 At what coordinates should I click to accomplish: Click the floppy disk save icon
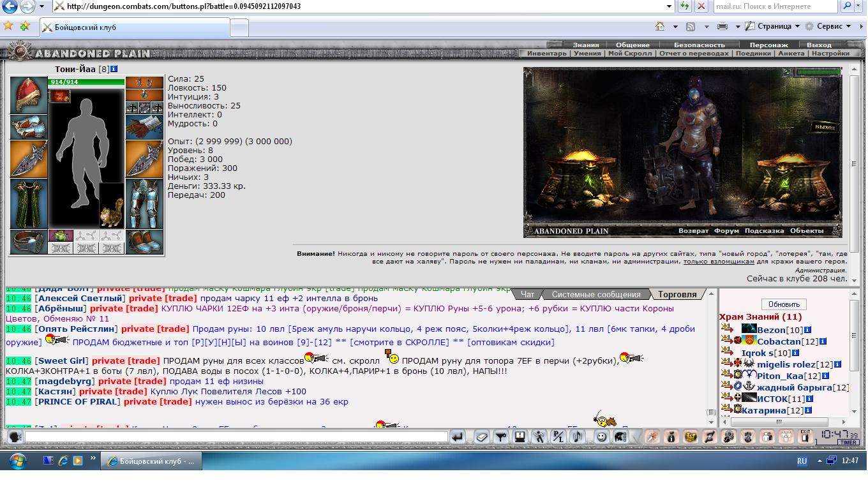coord(520,437)
